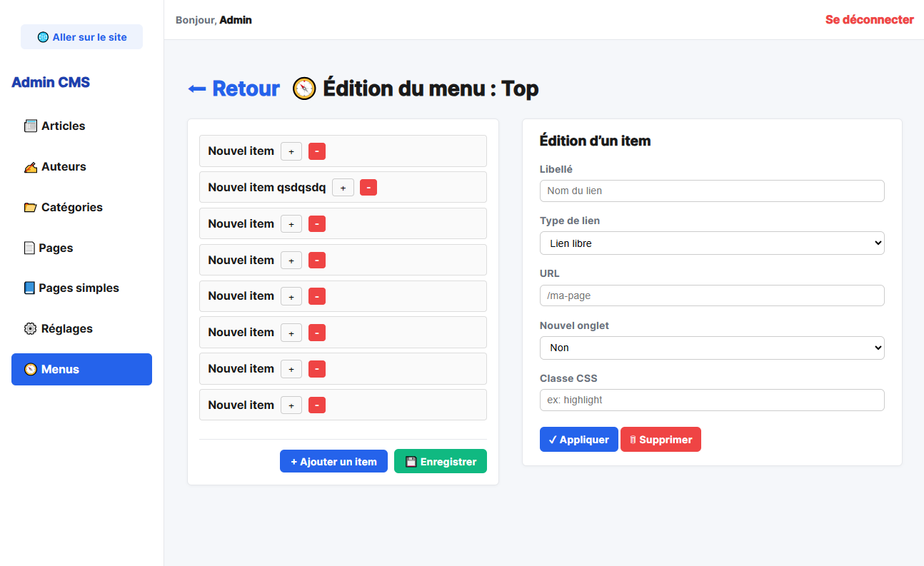Image resolution: width=924 pixels, height=566 pixels.
Task: Click the plus icon on the first Nouvel item
Action: pyautogui.click(x=291, y=151)
